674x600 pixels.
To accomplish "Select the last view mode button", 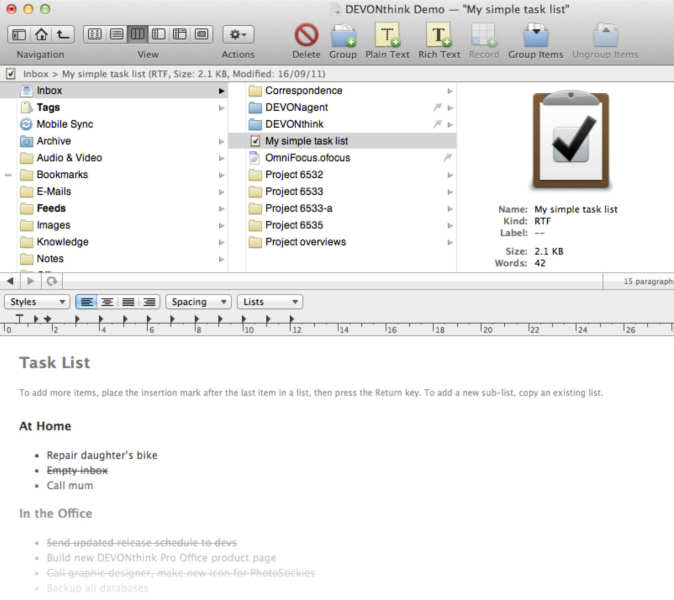I will click(201, 34).
